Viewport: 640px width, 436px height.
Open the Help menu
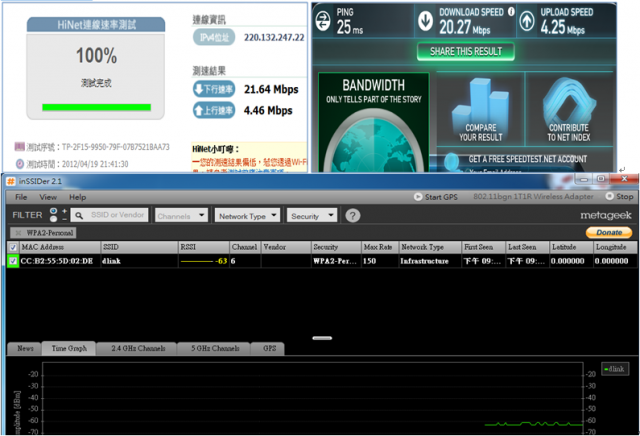coord(78,197)
